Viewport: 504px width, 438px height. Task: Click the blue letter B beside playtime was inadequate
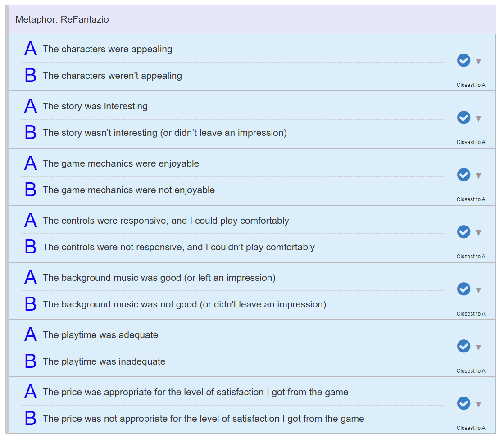[x=31, y=361]
